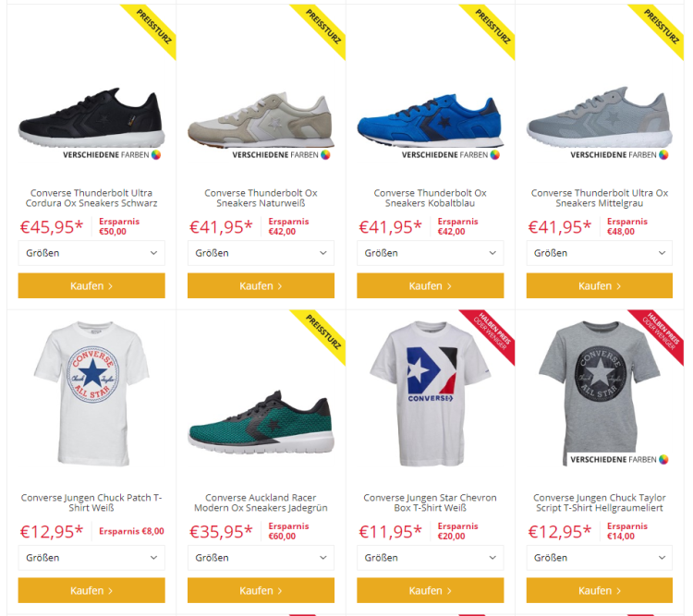The image size is (693, 616).
Task: Buy the Star Chevron Box T-Shirt Weiß
Action: click(x=430, y=590)
